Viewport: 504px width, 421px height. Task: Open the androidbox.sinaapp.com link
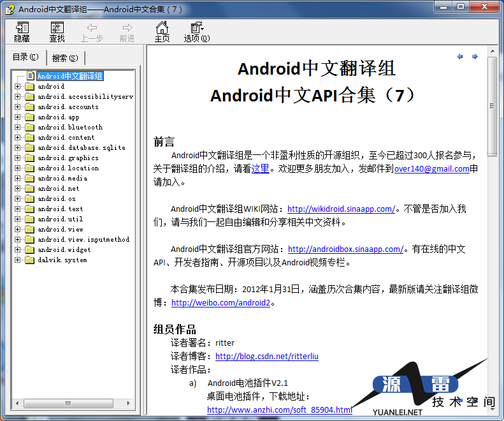pos(345,249)
